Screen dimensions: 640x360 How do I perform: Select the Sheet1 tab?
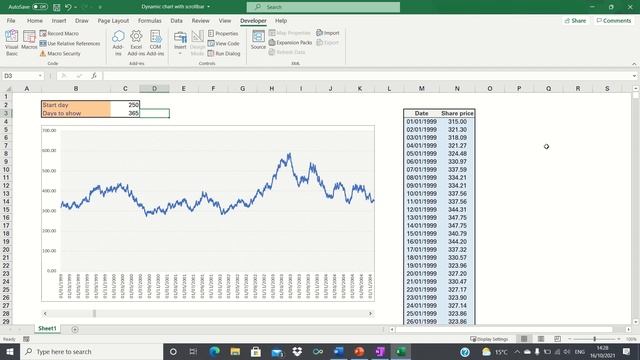click(x=47, y=329)
